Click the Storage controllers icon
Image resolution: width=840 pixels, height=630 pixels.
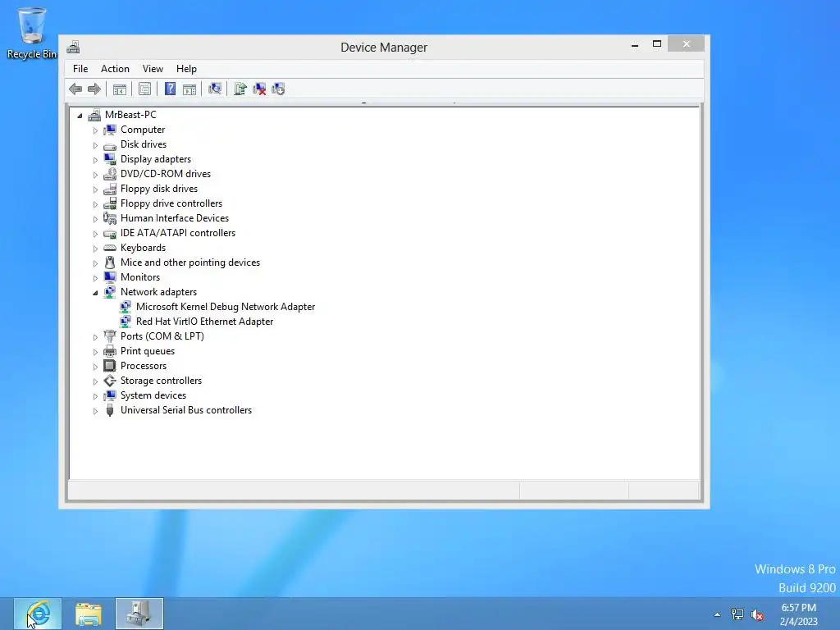110,381
